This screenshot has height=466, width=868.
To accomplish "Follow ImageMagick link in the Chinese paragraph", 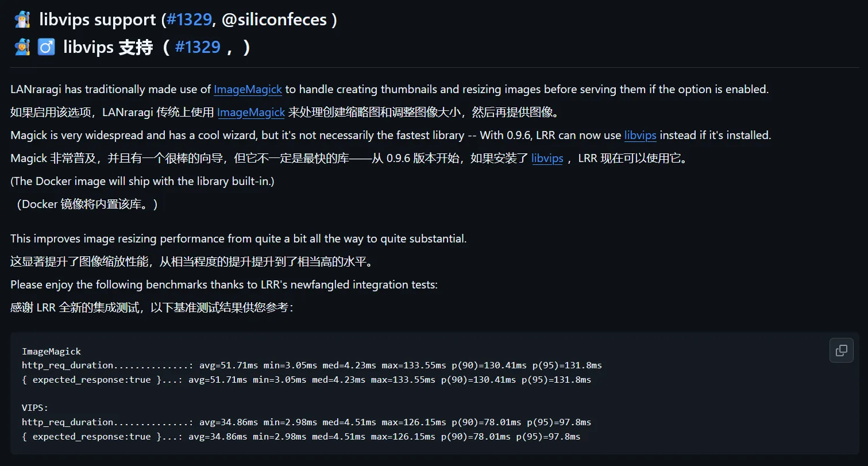I will [x=251, y=113].
